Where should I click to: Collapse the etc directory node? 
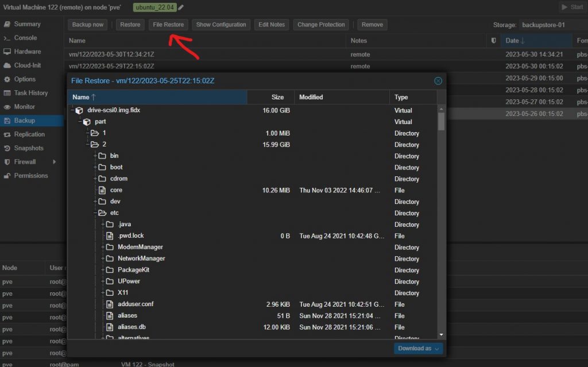tap(95, 213)
